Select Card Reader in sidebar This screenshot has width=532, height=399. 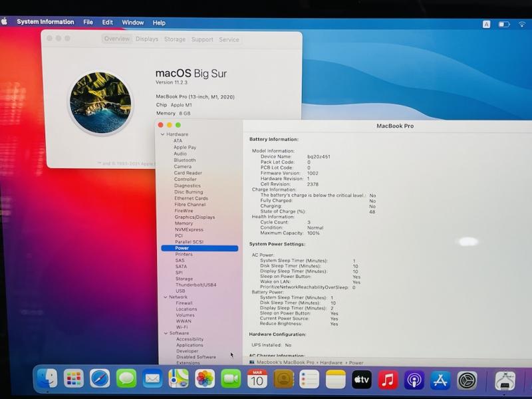[x=188, y=173]
